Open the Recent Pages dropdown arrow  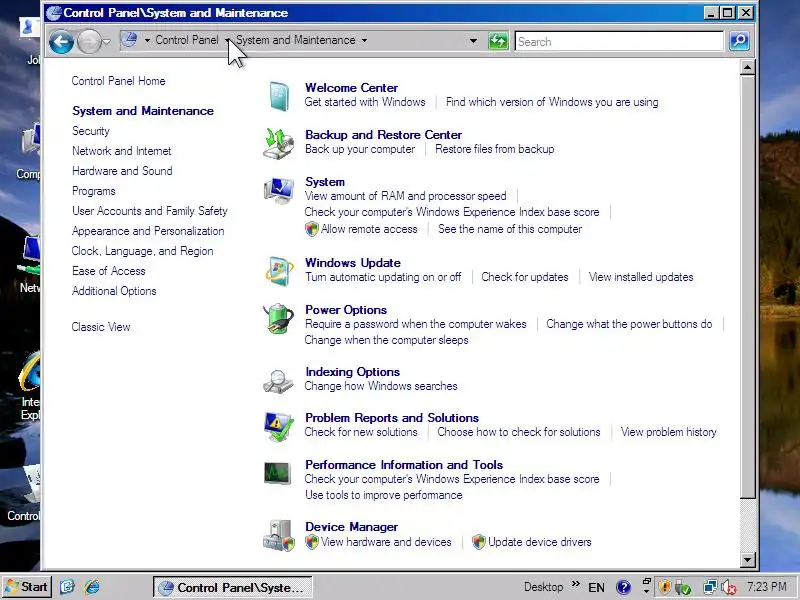[x=106, y=42]
